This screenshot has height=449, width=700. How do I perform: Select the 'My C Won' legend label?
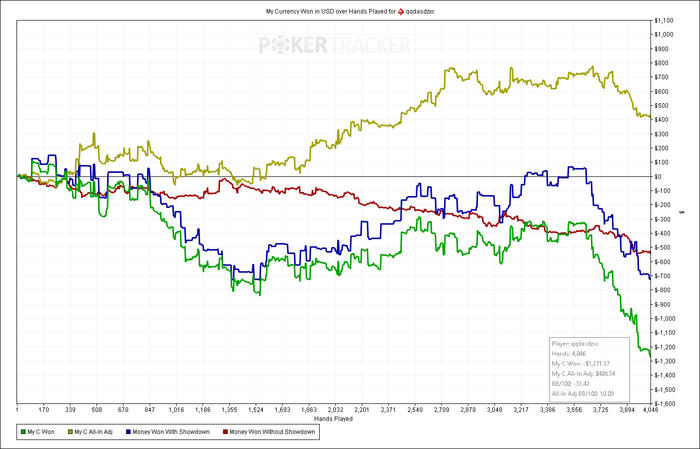(x=41, y=432)
